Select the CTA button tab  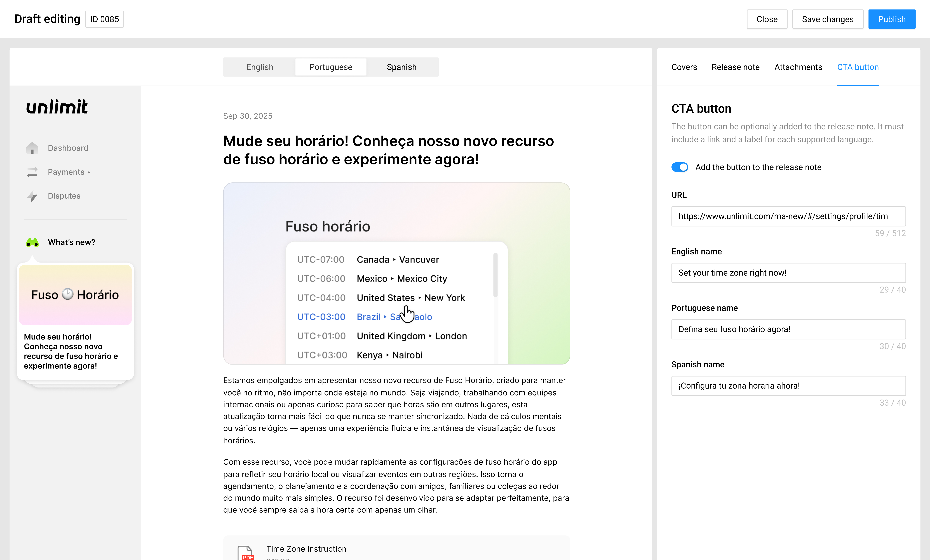(858, 67)
